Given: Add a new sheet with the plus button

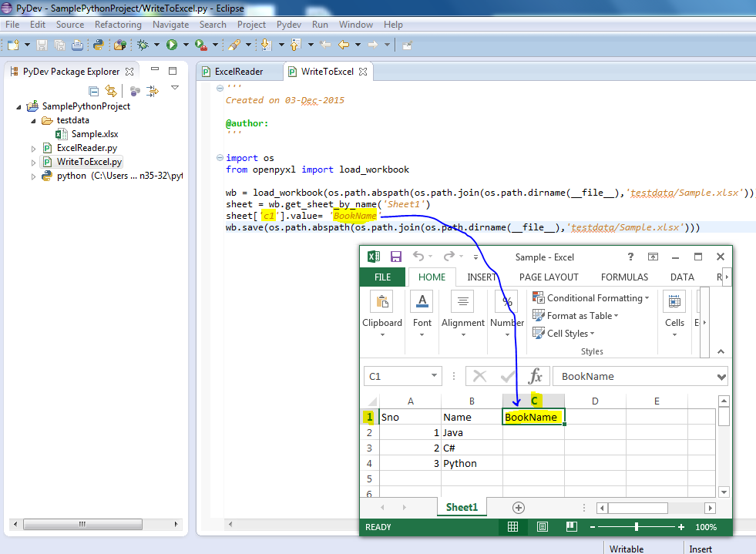Looking at the screenshot, I should [518, 507].
